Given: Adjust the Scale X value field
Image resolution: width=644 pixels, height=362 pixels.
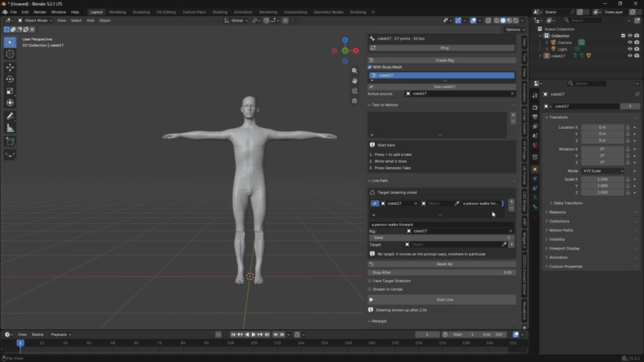Looking at the screenshot, I should tap(602, 179).
